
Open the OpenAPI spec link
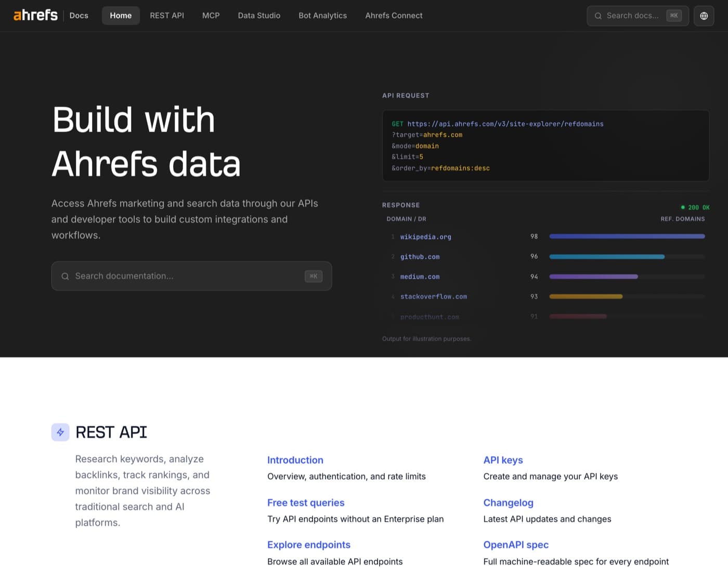tap(516, 545)
